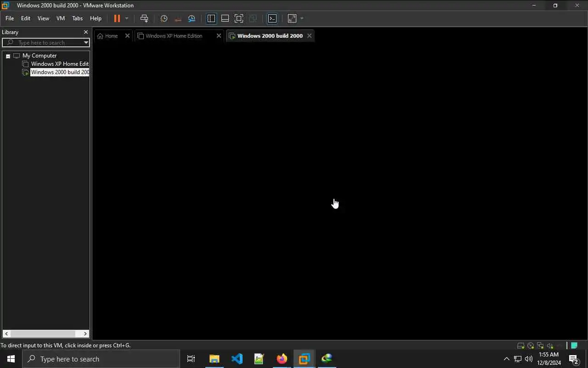Select Windows 2000 build 2000 in library tree
This screenshot has width=588, height=368.
pos(60,72)
